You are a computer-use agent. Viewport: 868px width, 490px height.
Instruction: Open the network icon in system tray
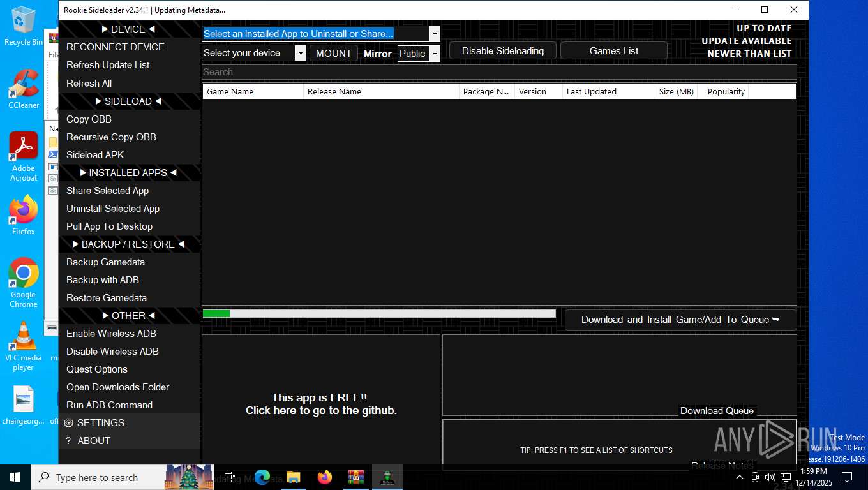point(786,477)
